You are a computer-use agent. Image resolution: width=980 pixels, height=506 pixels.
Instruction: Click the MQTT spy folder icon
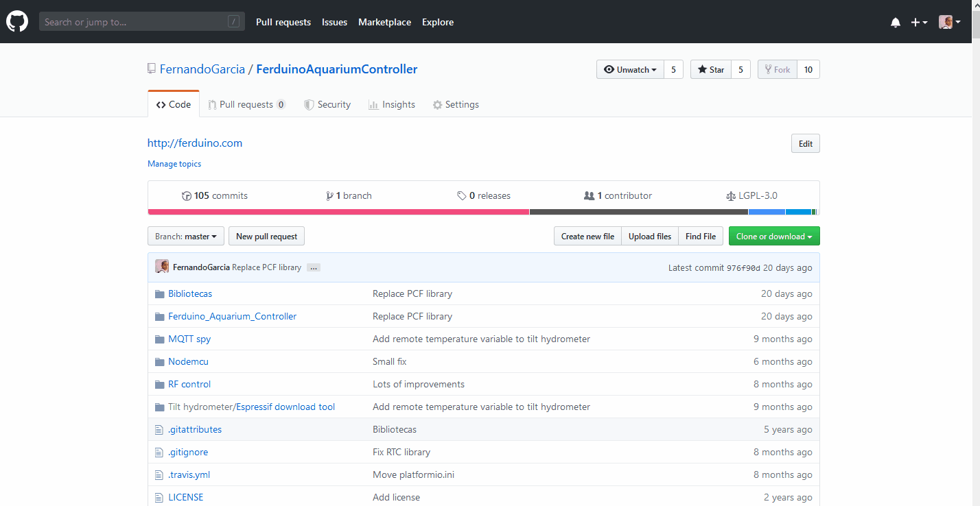coord(160,339)
